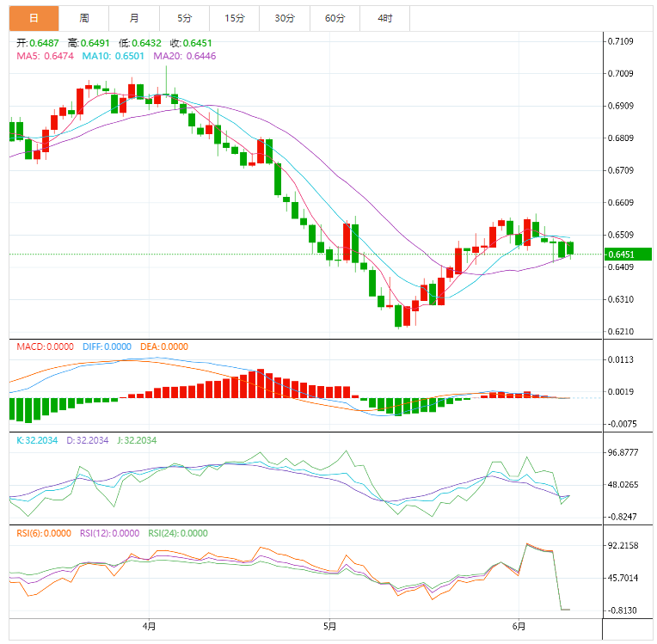
Task: Open the 5分 timeframe tab
Action: [x=184, y=18]
